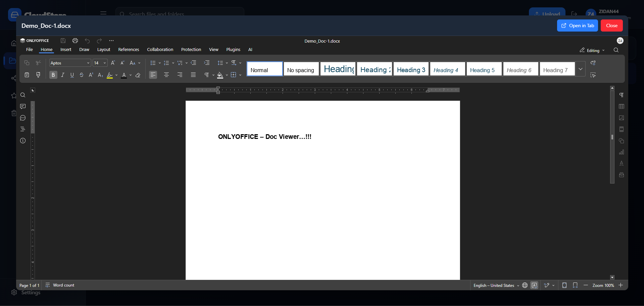Toggle the nonprinting characters display

tap(207, 75)
